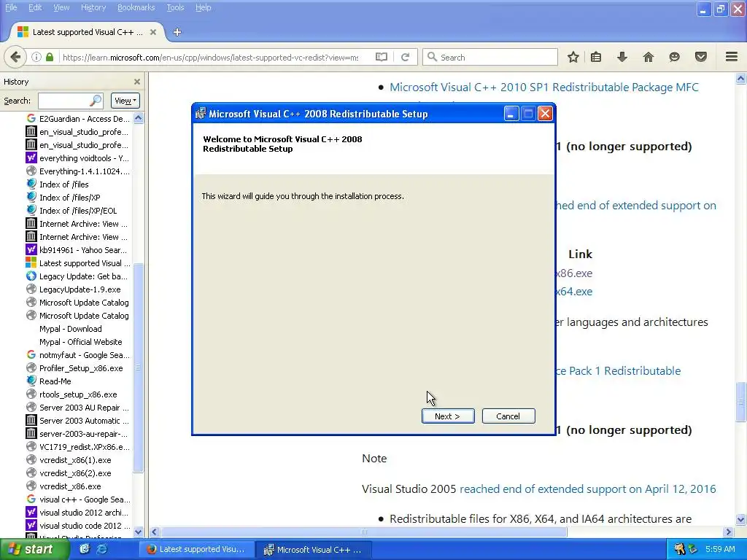747x560 pixels.
Task: Open the View menu
Action: 61,7
